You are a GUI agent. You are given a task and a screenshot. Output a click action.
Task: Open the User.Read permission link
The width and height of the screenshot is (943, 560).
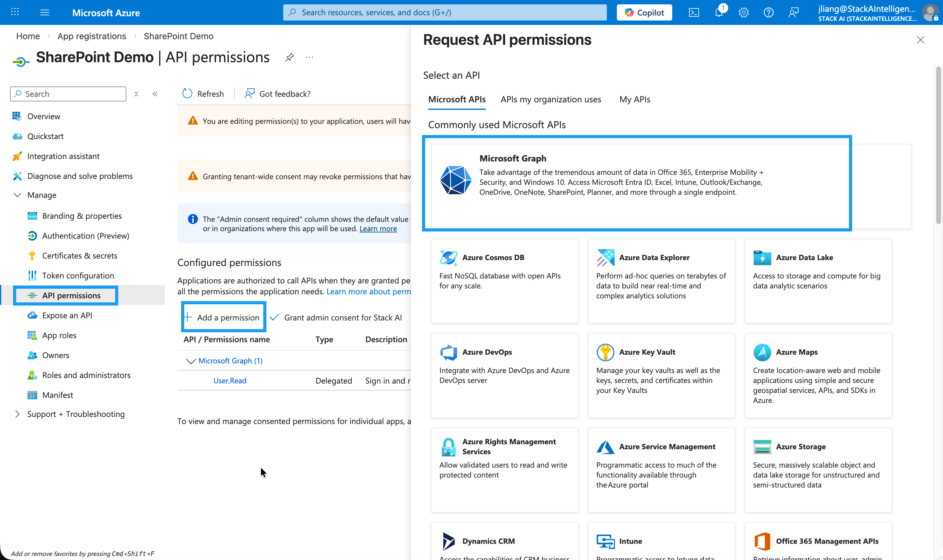[229, 380]
